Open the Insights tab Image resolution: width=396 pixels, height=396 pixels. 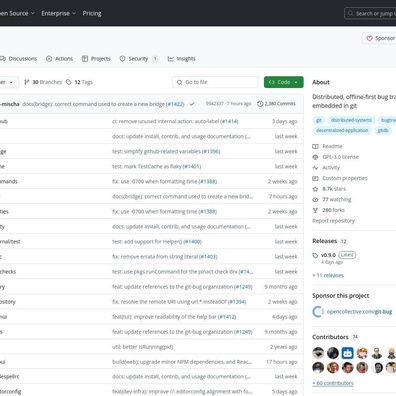(x=182, y=59)
